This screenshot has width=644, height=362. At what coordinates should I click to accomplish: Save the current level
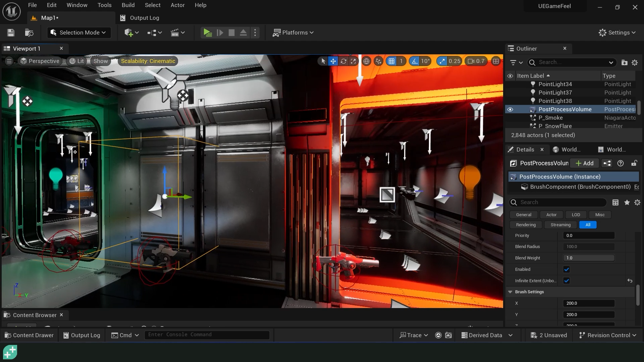click(x=11, y=33)
